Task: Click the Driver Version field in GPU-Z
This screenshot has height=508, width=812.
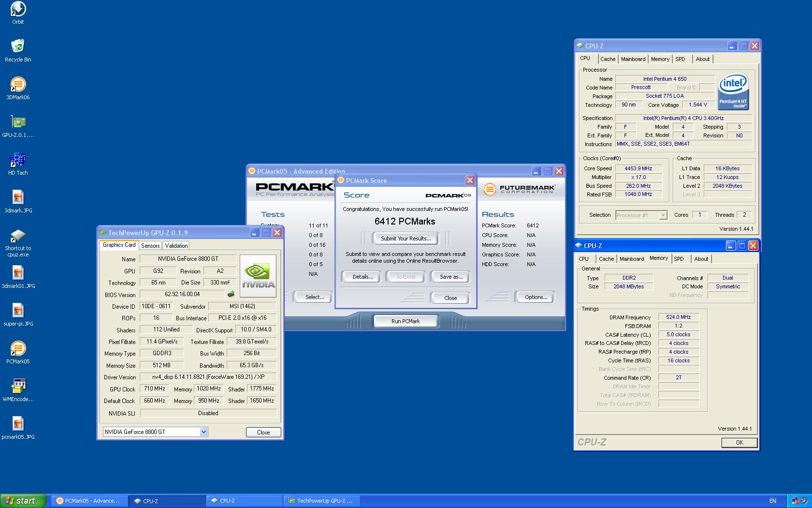Action: coord(208,377)
